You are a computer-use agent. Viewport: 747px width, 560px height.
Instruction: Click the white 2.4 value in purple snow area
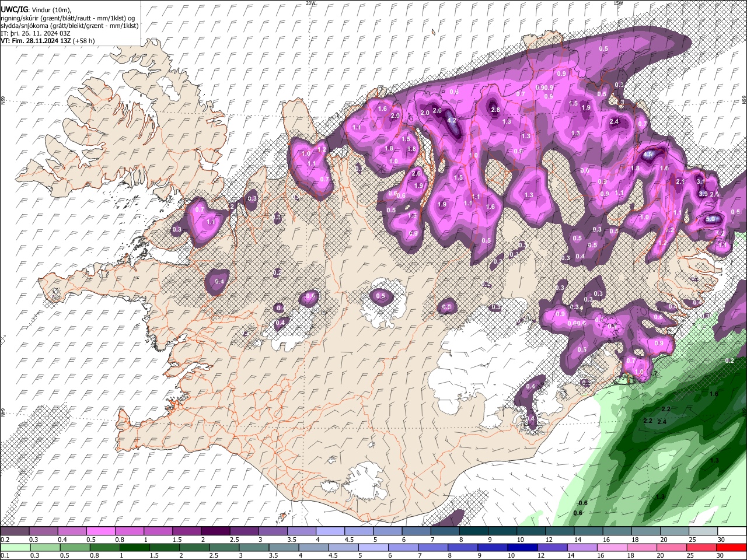(x=614, y=122)
